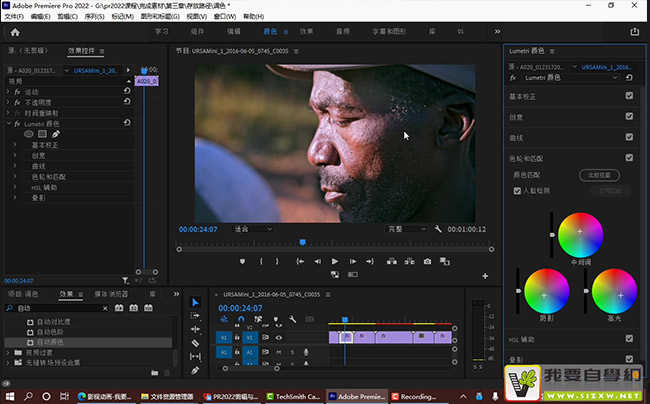
Task: Step forward one frame
Action: pos(352,261)
